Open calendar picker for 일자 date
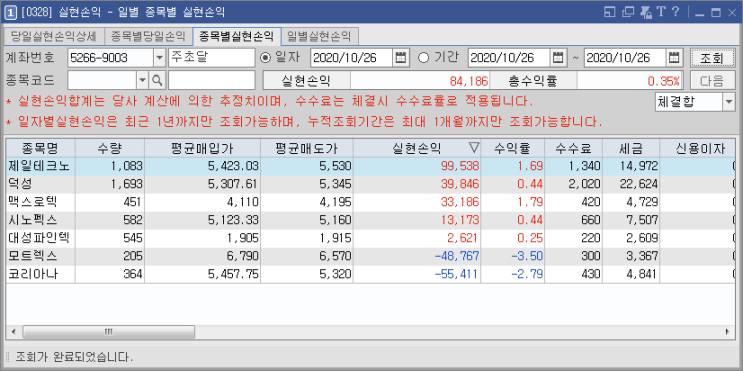 point(400,58)
